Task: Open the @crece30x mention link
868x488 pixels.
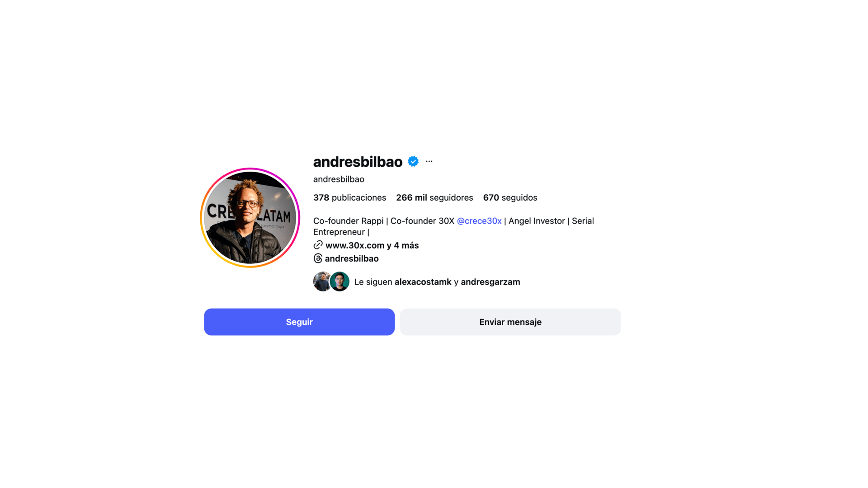Action: 479,221
